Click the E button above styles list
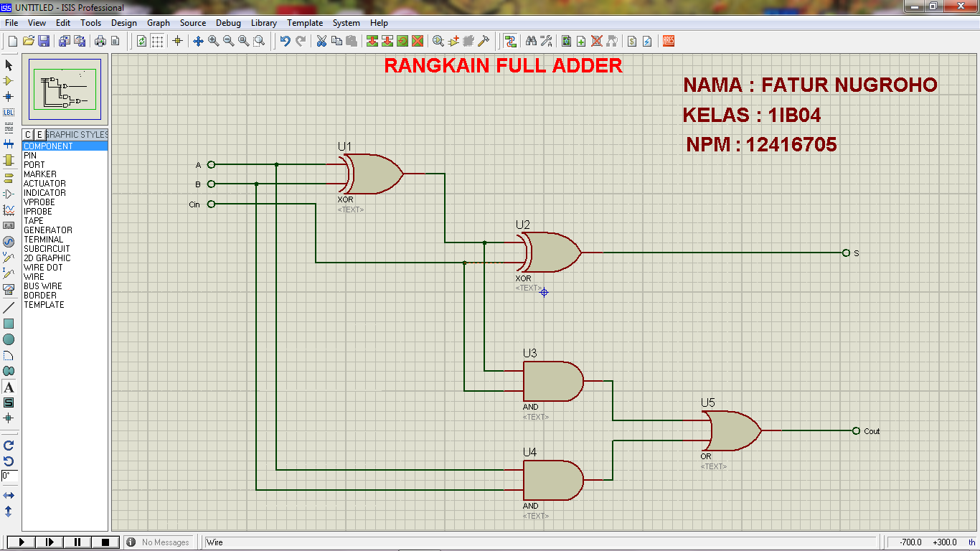This screenshot has height=551, width=980. tap(39, 134)
